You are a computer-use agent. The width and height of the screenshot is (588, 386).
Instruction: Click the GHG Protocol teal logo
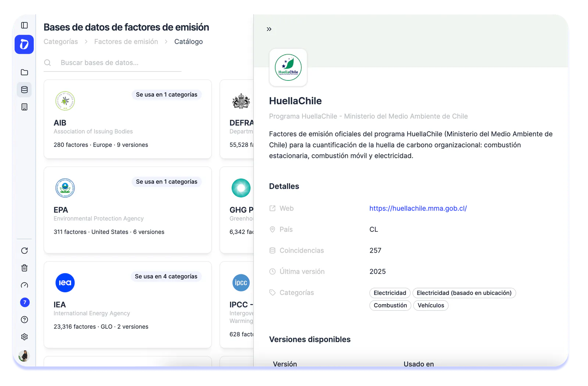[241, 188]
